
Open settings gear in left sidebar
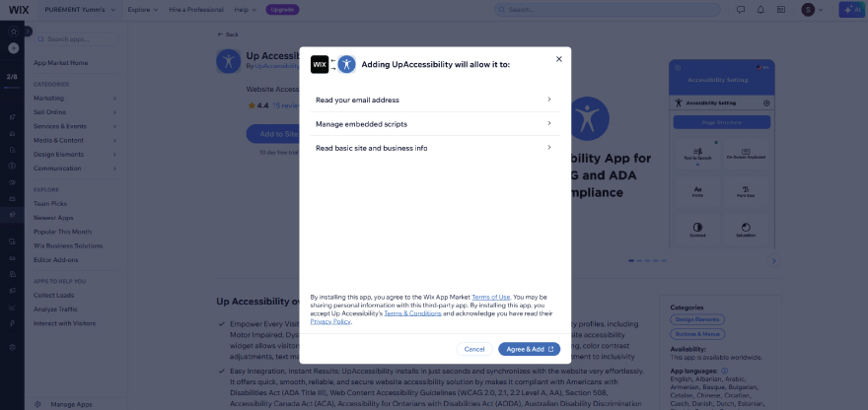pos(12,348)
